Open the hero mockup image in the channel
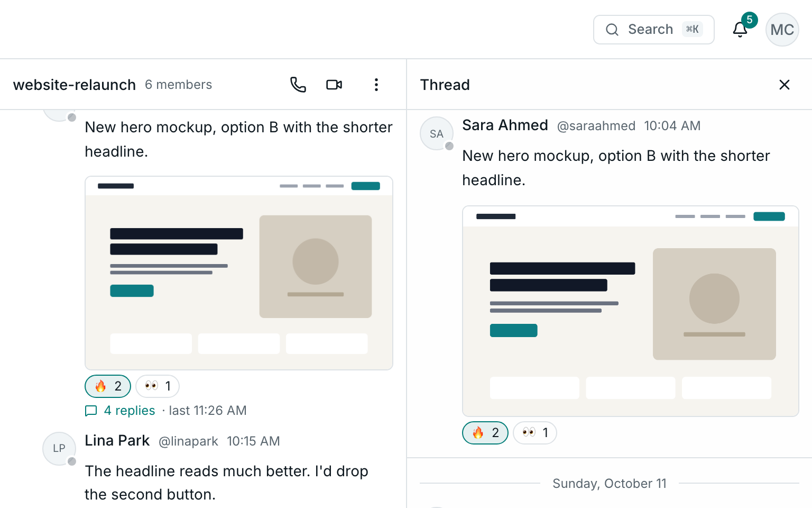 tap(239, 273)
